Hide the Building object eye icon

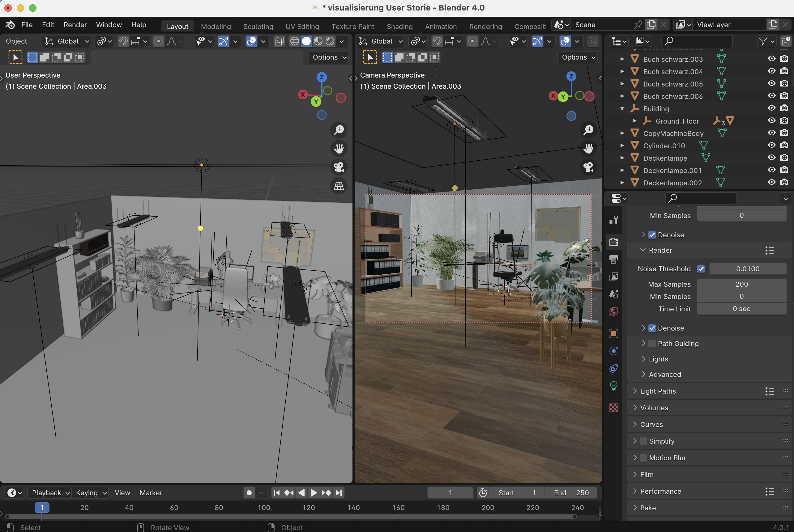tap(771, 108)
